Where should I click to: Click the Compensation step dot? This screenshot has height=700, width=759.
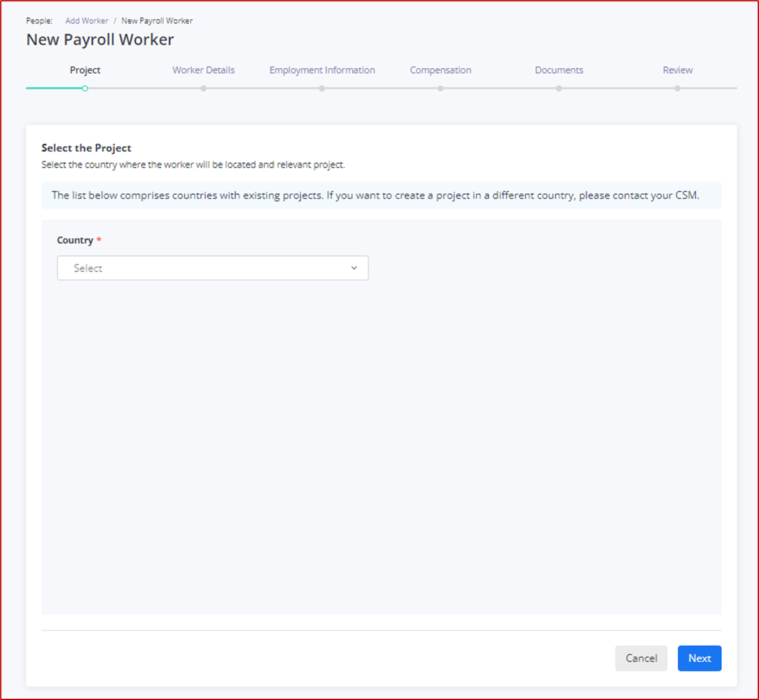click(440, 89)
